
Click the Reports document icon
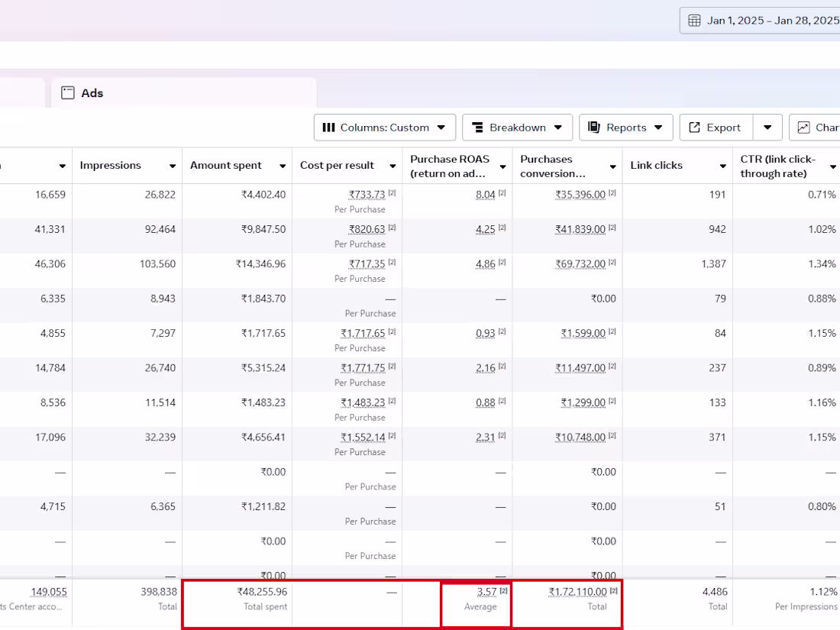594,128
